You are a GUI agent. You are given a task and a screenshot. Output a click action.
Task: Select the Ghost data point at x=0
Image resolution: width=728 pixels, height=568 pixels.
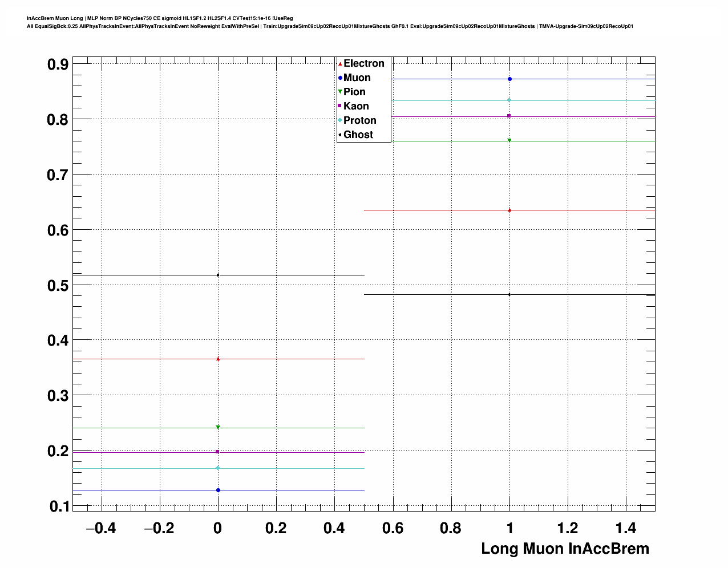tap(218, 275)
